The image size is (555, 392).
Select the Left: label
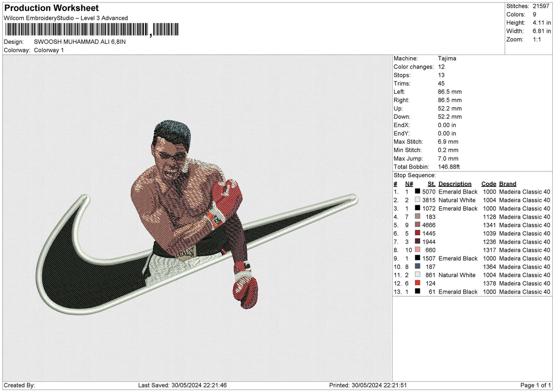(399, 92)
